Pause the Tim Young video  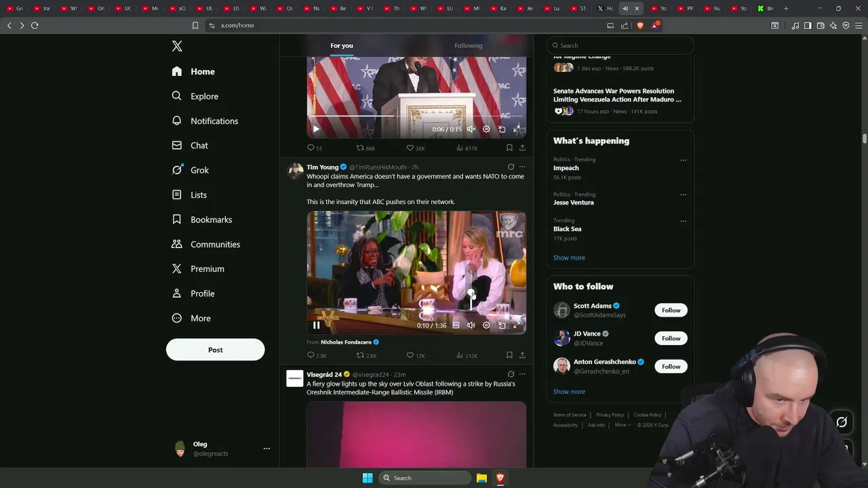click(x=316, y=325)
